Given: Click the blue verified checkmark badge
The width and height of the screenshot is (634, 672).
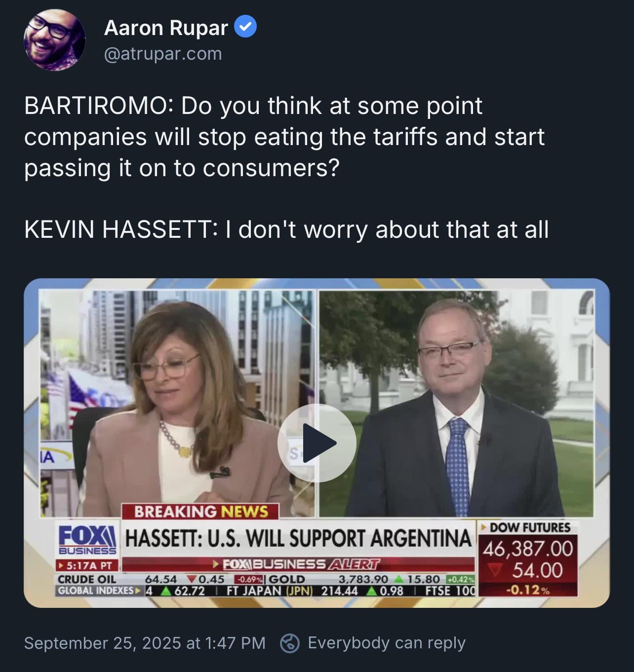Looking at the screenshot, I should [245, 28].
